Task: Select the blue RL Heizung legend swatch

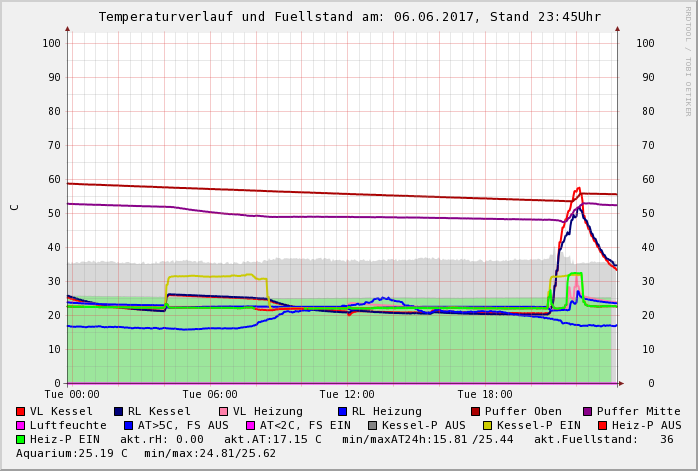Action: (342, 412)
